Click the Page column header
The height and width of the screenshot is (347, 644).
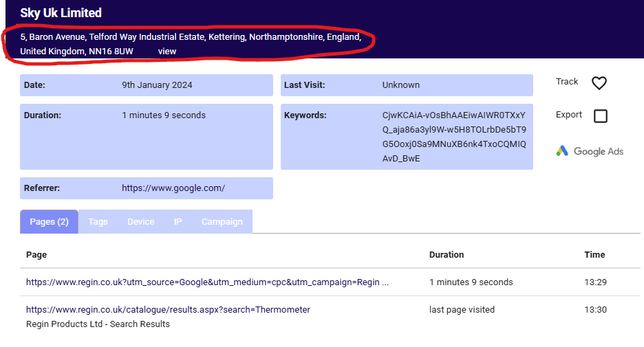pos(36,255)
